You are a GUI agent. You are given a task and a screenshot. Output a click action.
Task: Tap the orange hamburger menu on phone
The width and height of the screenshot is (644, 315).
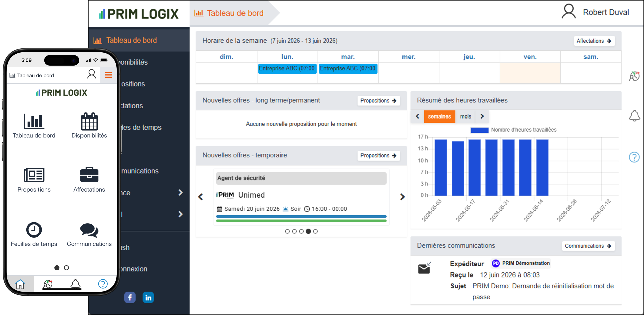[108, 75]
